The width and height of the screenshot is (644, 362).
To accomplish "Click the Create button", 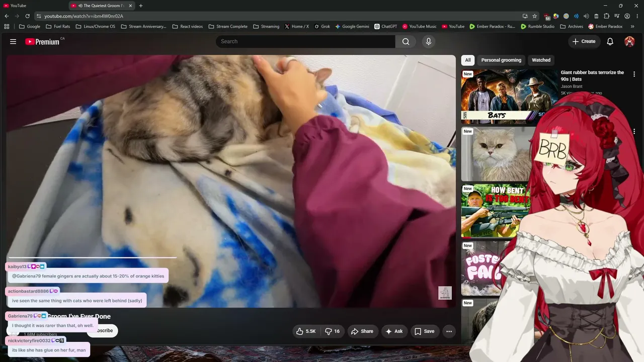I will 584,42.
